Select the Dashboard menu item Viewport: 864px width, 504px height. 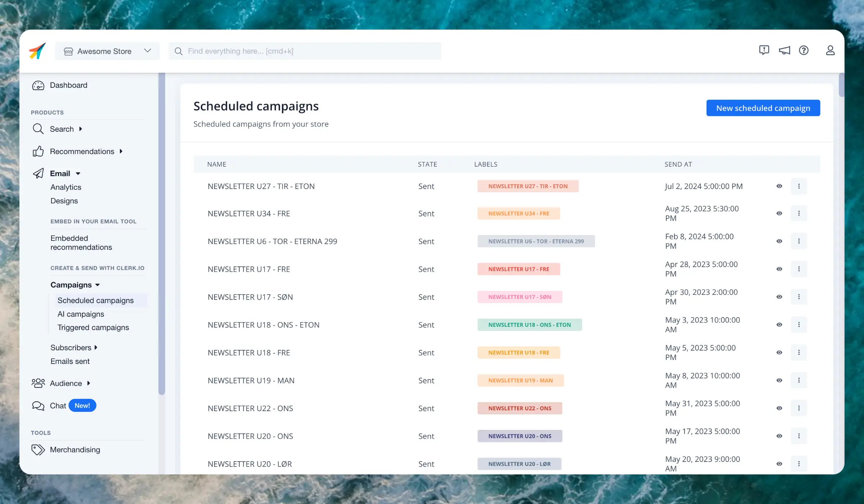tap(68, 85)
